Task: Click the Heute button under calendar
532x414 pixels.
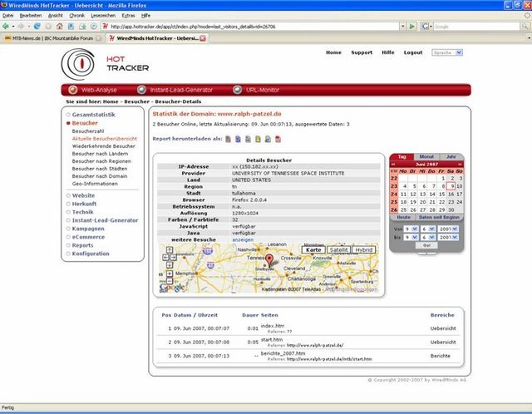Action: (x=403, y=217)
